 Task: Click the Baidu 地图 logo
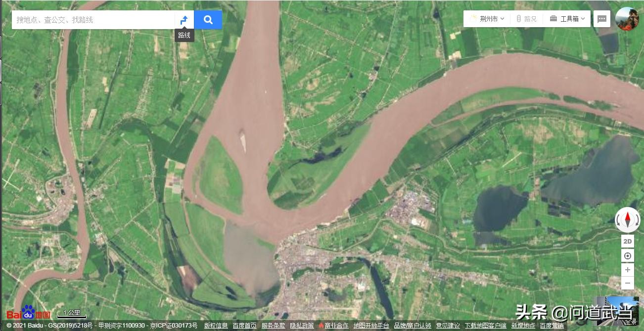[x=28, y=313]
